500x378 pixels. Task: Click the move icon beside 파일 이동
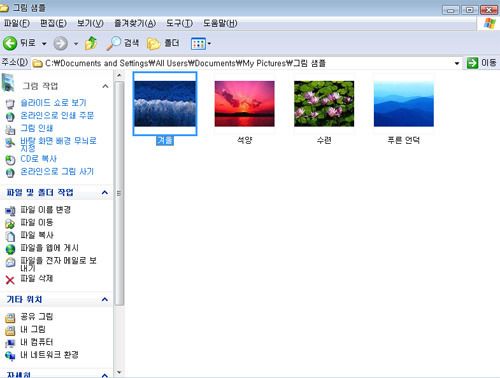pyautogui.click(x=10, y=224)
